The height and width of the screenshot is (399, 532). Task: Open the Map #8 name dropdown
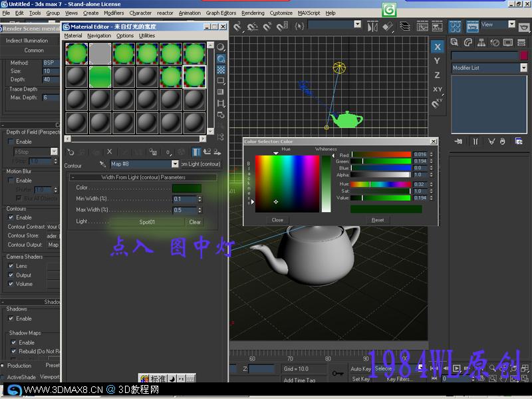pyautogui.click(x=175, y=164)
